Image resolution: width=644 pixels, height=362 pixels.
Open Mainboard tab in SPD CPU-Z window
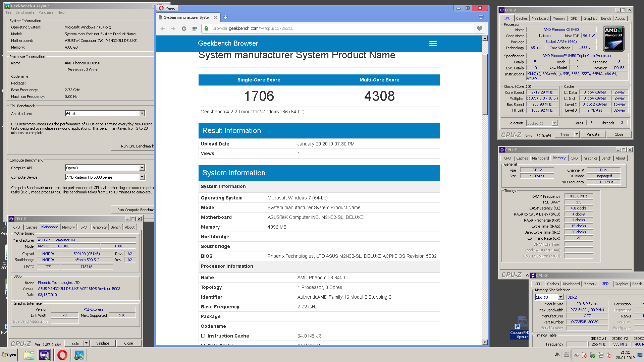click(571, 284)
